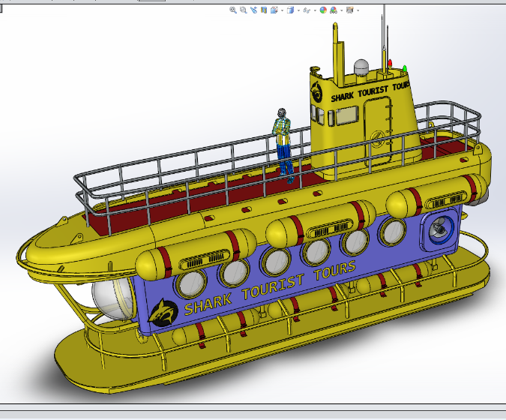Expand the Display Style dropdown arrow
The width and height of the screenshot is (506, 420).
[298, 10]
